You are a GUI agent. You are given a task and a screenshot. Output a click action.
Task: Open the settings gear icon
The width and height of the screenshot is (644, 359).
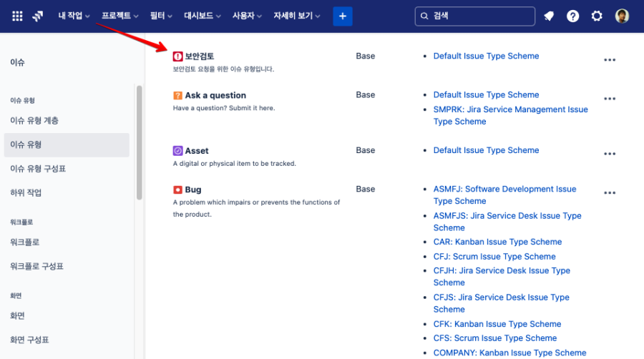(x=597, y=16)
